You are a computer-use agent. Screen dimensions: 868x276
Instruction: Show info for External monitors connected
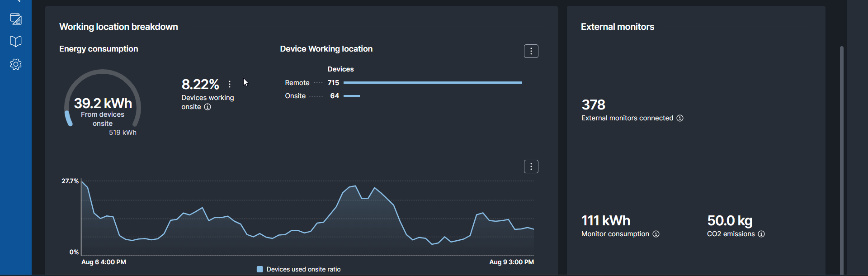(680, 118)
